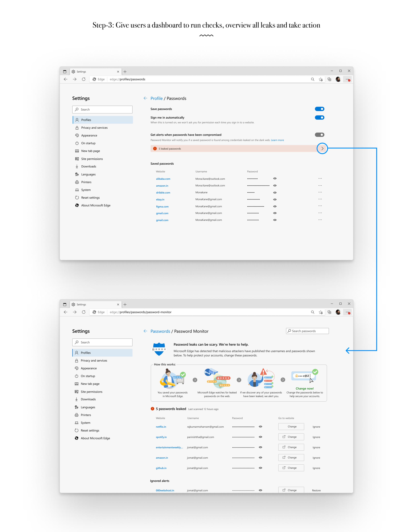Ignore the amazon.in leaked alert
The height and width of the screenshot is (532, 413).
pos(316,458)
